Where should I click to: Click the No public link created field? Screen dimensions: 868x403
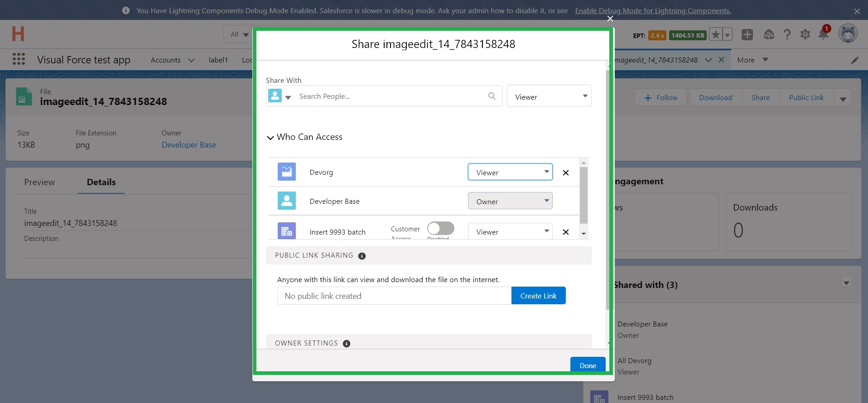point(394,296)
